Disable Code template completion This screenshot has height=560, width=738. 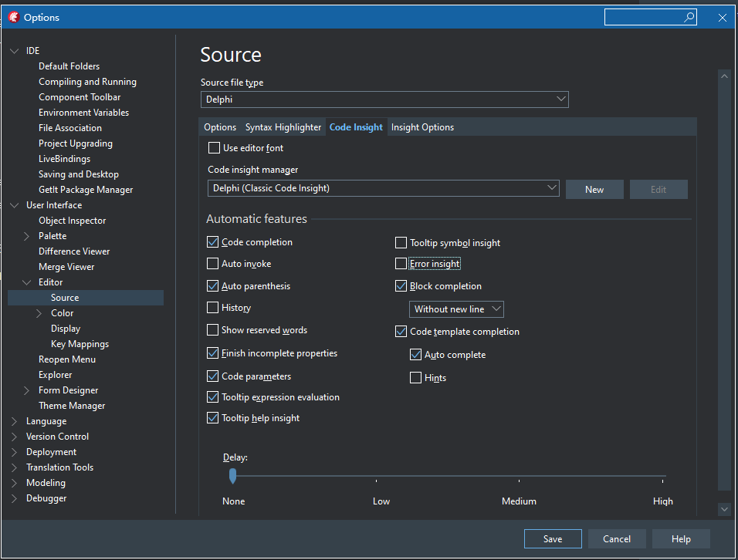(401, 332)
